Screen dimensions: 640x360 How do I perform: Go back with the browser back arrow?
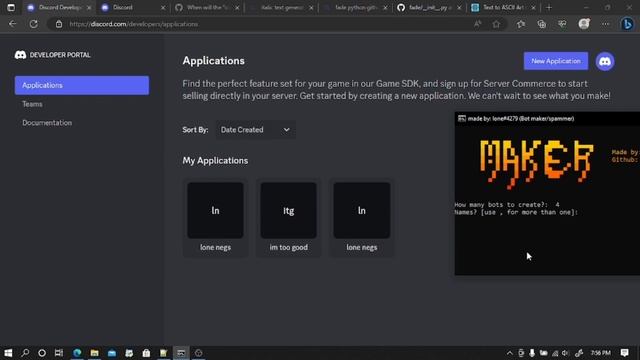[12, 24]
